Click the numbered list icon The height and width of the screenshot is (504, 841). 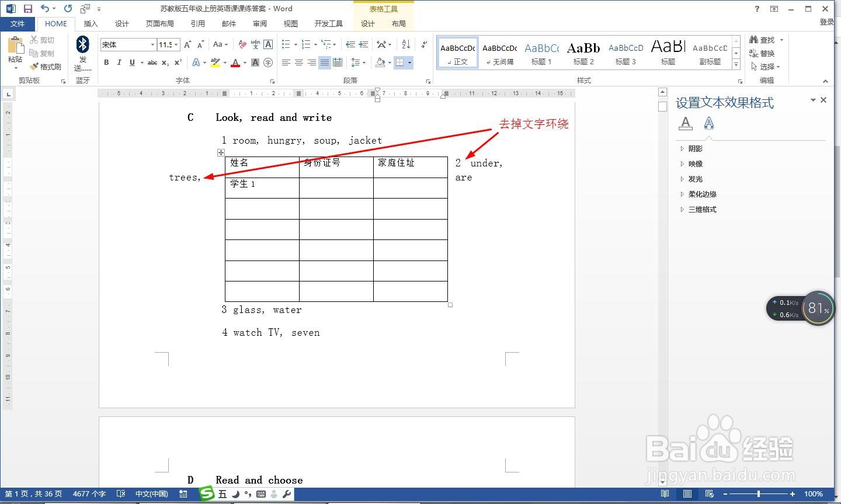click(305, 44)
